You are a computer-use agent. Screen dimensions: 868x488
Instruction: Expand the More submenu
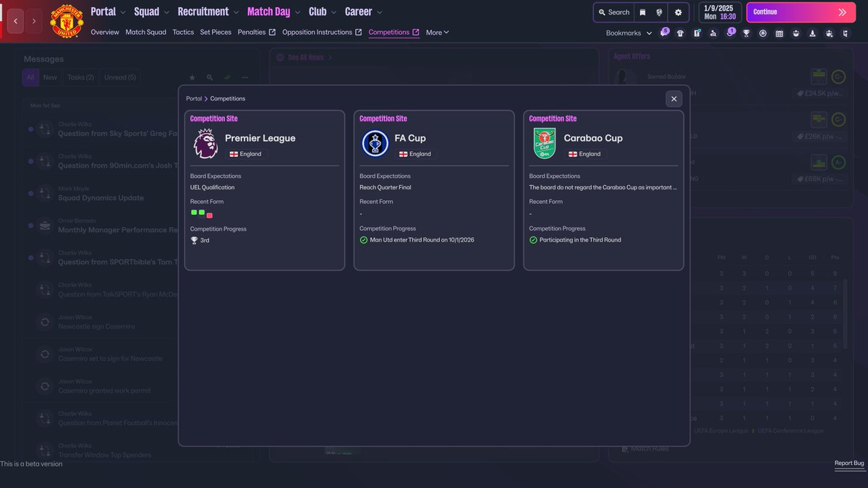(437, 33)
